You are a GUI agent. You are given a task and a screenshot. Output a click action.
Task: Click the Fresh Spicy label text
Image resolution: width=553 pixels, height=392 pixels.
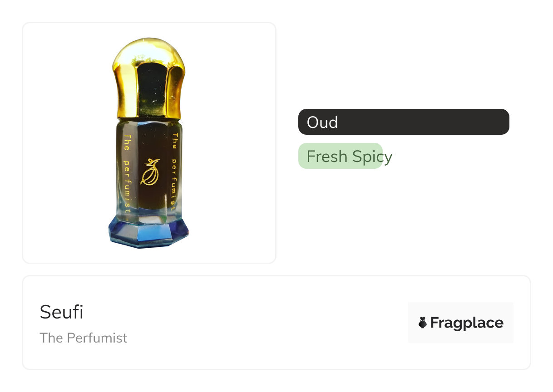tap(349, 157)
